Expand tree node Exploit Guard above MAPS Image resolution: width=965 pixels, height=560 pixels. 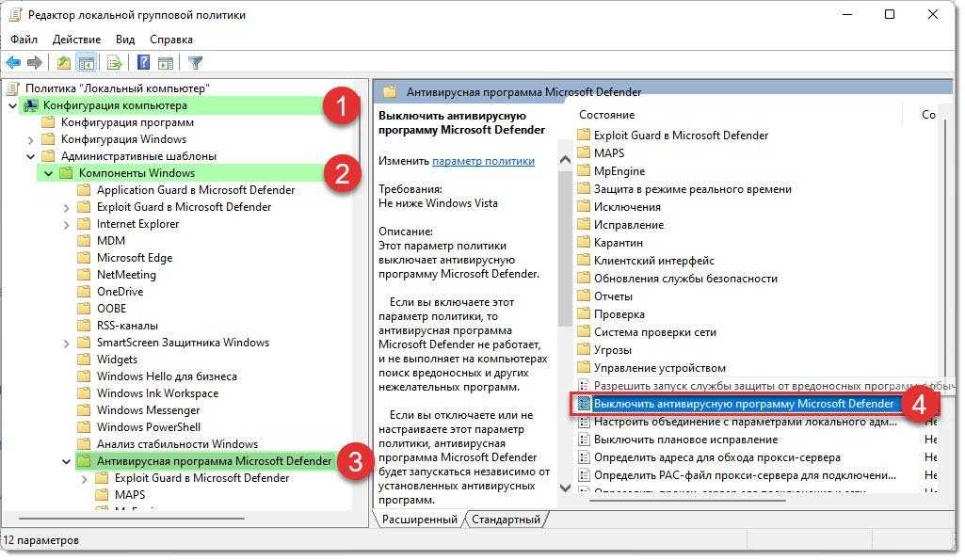point(84,479)
